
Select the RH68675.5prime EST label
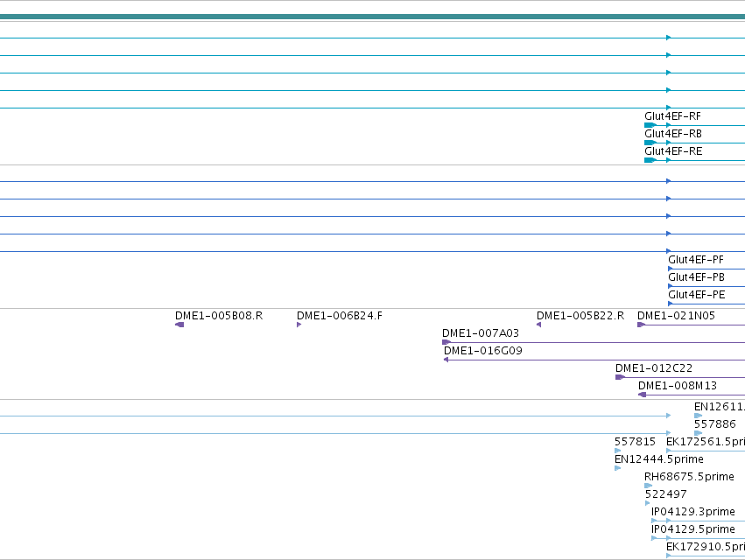click(x=689, y=477)
